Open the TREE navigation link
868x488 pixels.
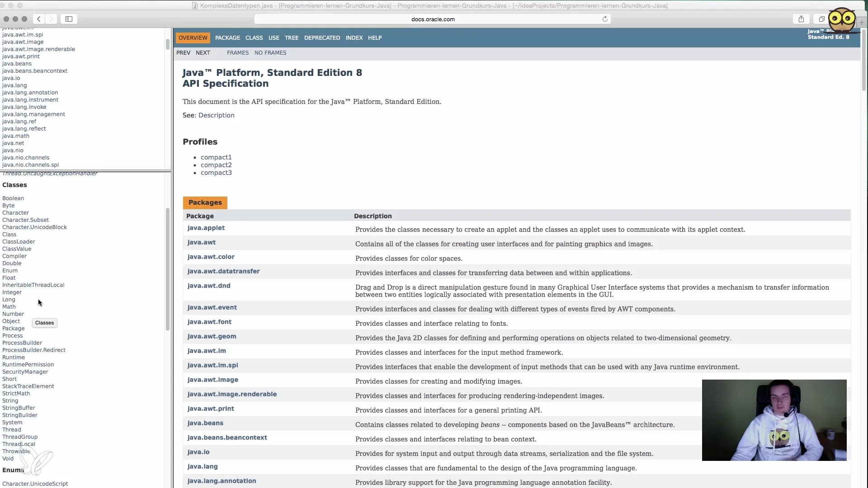point(292,38)
